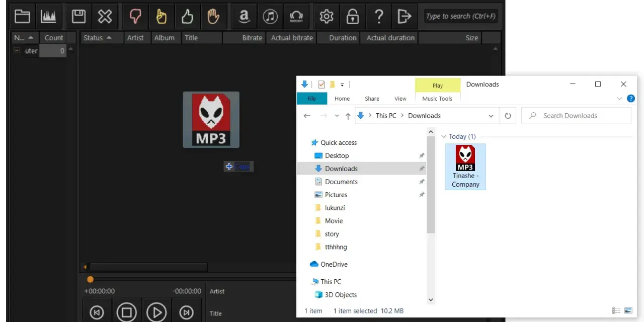Click the blue Explorer help icon
The image size is (644, 322).
[x=631, y=99]
